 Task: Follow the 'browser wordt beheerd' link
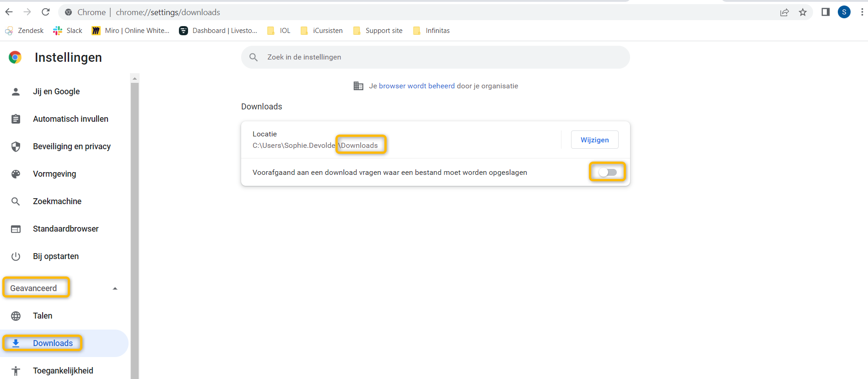tap(416, 86)
